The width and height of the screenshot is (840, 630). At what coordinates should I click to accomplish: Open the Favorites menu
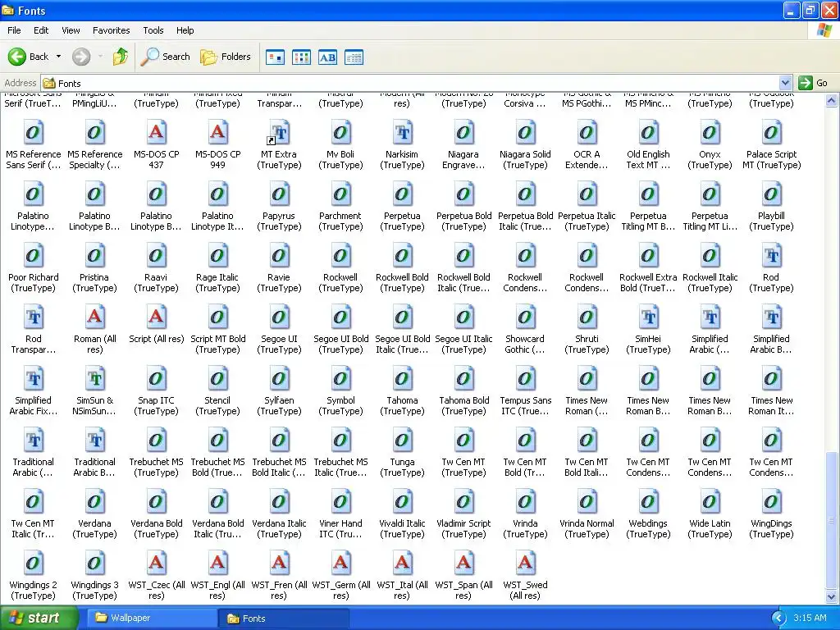click(112, 30)
